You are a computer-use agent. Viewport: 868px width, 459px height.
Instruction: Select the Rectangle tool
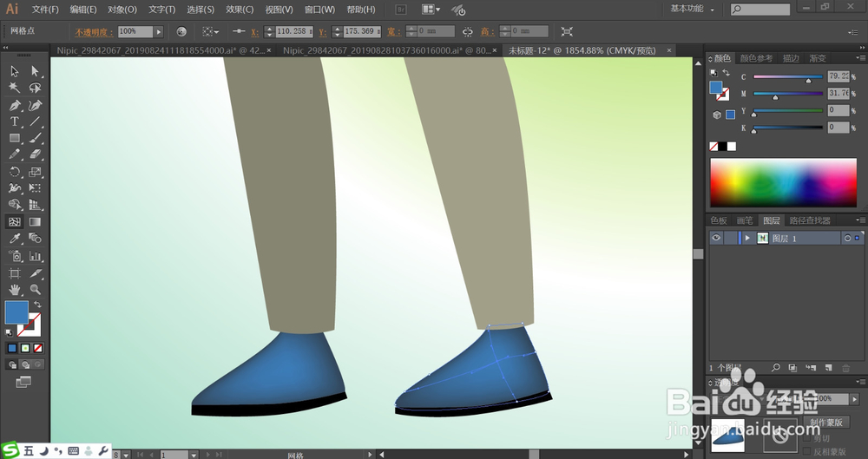[x=15, y=138]
